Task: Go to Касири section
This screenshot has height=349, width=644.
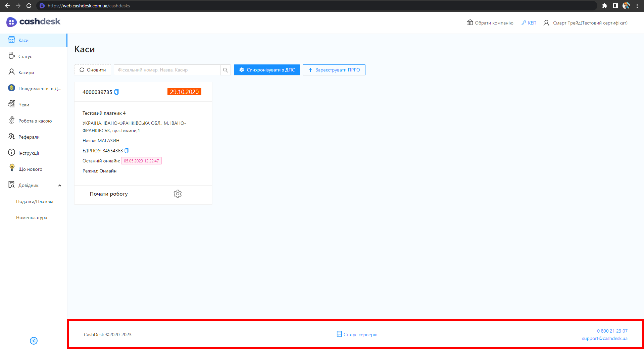Action: tap(26, 72)
